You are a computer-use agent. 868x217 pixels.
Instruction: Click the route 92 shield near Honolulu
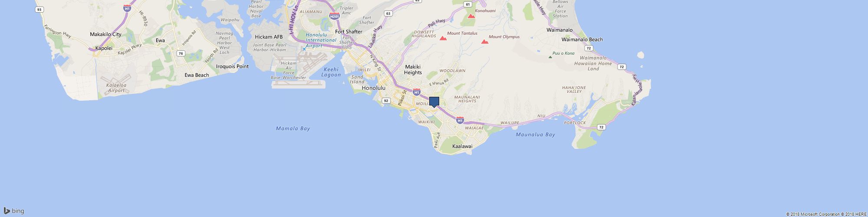click(386, 100)
